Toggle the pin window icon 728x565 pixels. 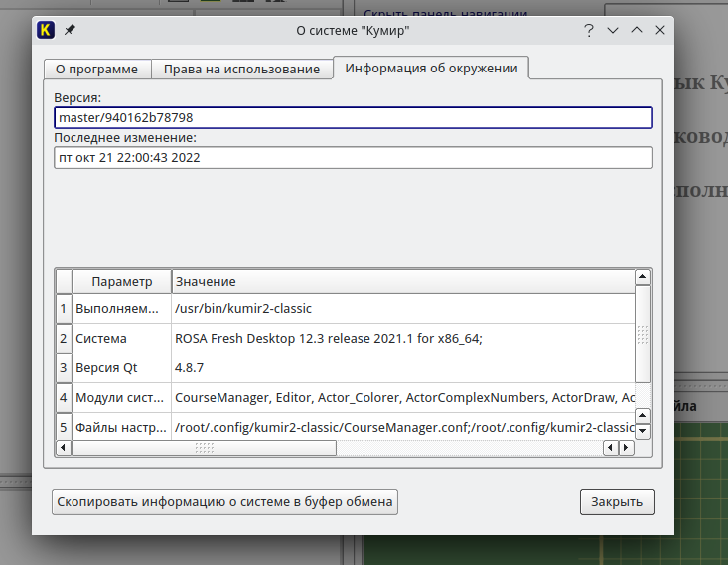click(70, 30)
